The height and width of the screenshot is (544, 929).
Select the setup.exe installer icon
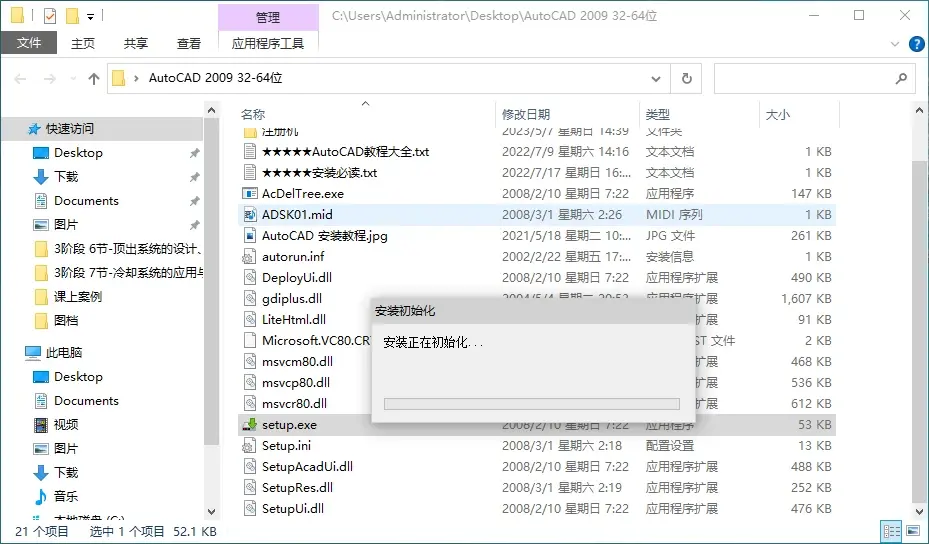(x=249, y=424)
